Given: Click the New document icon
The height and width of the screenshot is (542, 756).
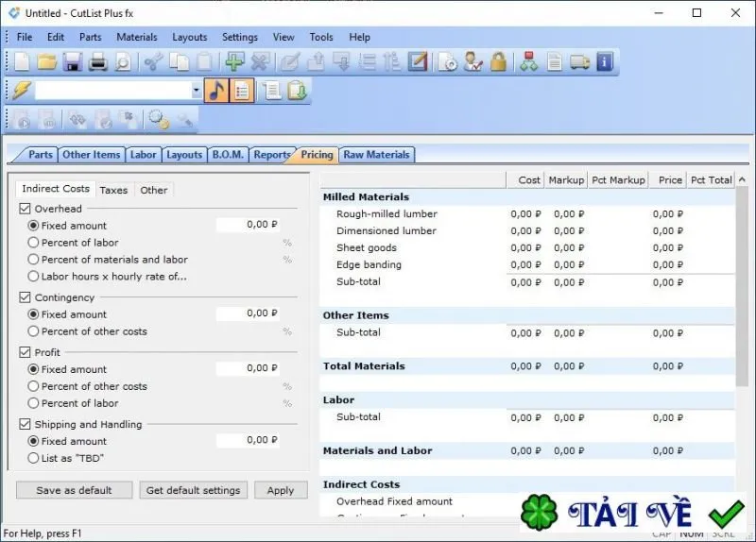Looking at the screenshot, I should click(22, 62).
